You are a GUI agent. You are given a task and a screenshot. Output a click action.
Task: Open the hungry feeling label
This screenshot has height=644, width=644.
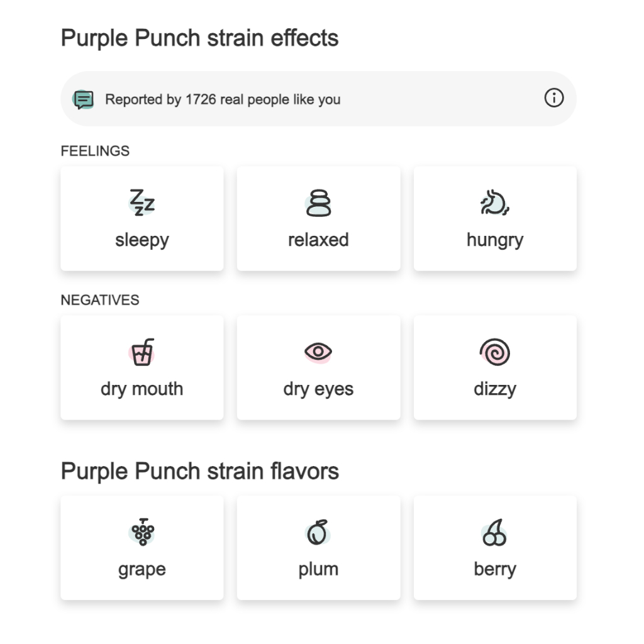click(x=495, y=240)
